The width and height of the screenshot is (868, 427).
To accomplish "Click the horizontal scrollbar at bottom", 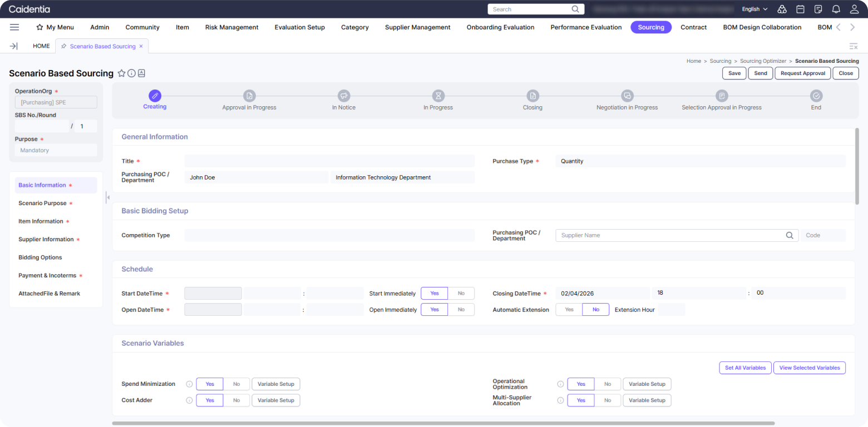I will tap(443, 423).
